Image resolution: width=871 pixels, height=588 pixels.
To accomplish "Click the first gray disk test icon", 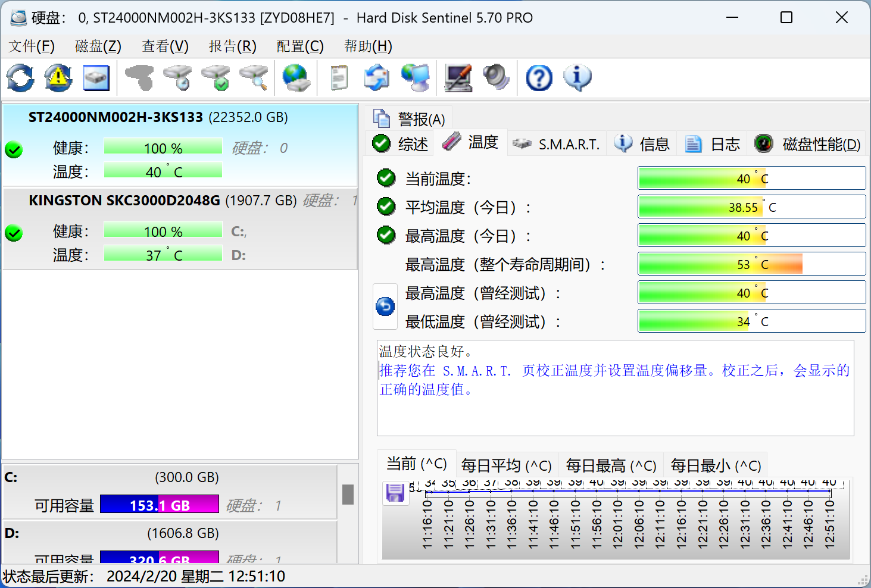I will (139, 78).
